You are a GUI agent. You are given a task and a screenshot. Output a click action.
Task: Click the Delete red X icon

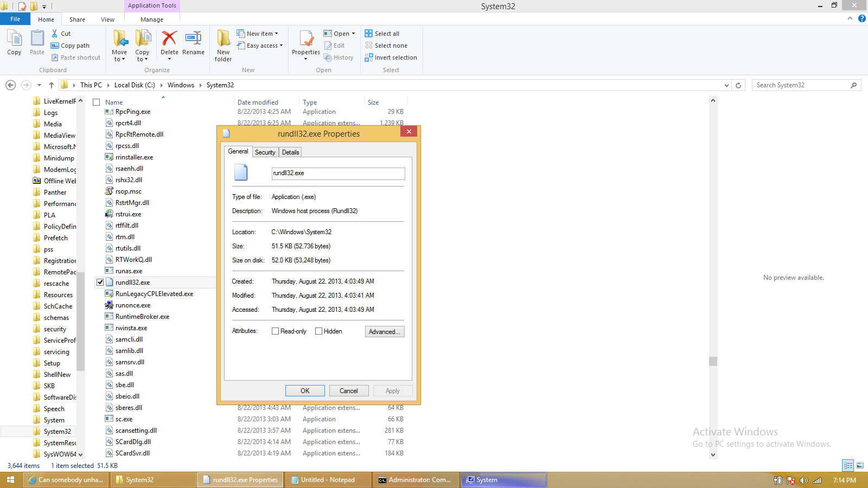(x=169, y=38)
